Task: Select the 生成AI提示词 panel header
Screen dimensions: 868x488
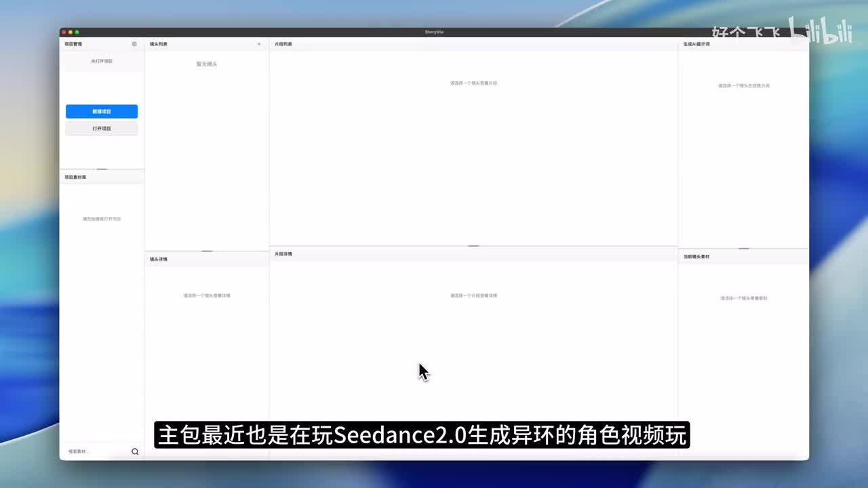Action: 696,44
